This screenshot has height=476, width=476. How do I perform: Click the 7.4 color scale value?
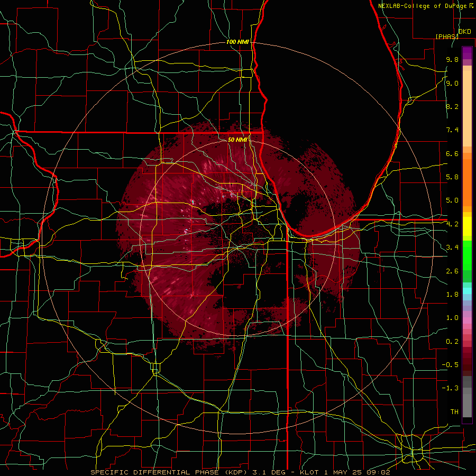[x=452, y=130]
